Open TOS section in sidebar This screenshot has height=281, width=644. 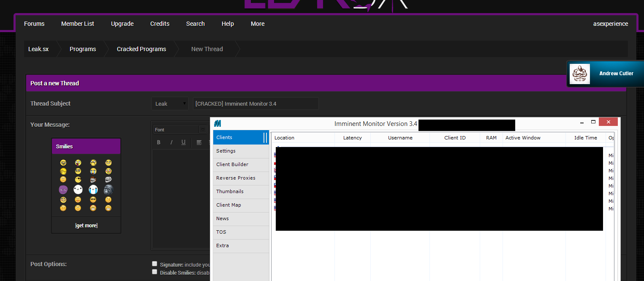click(241, 232)
